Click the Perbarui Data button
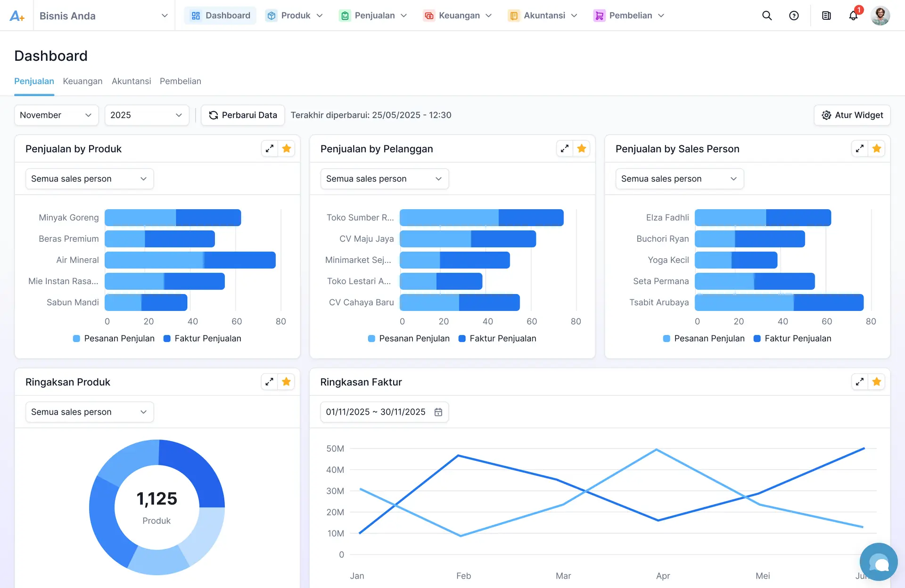This screenshot has width=905, height=588. 242,115
